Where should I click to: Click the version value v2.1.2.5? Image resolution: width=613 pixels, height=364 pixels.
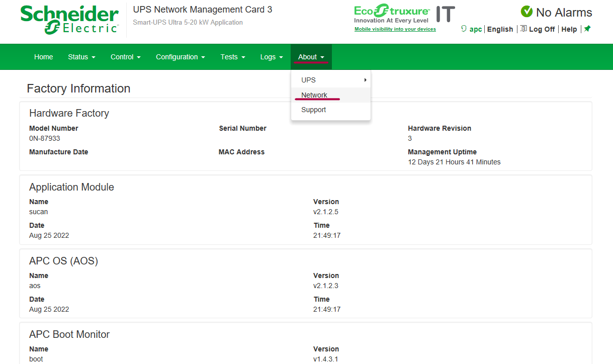tap(326, 212)
